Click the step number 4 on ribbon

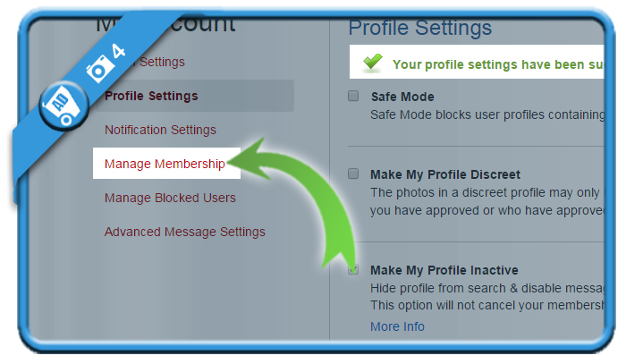tap(118, 51)
